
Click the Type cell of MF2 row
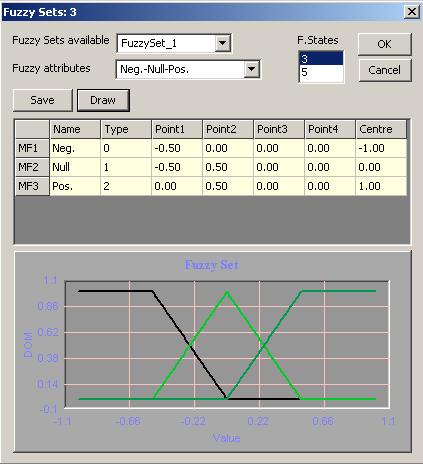coord(126,167)
